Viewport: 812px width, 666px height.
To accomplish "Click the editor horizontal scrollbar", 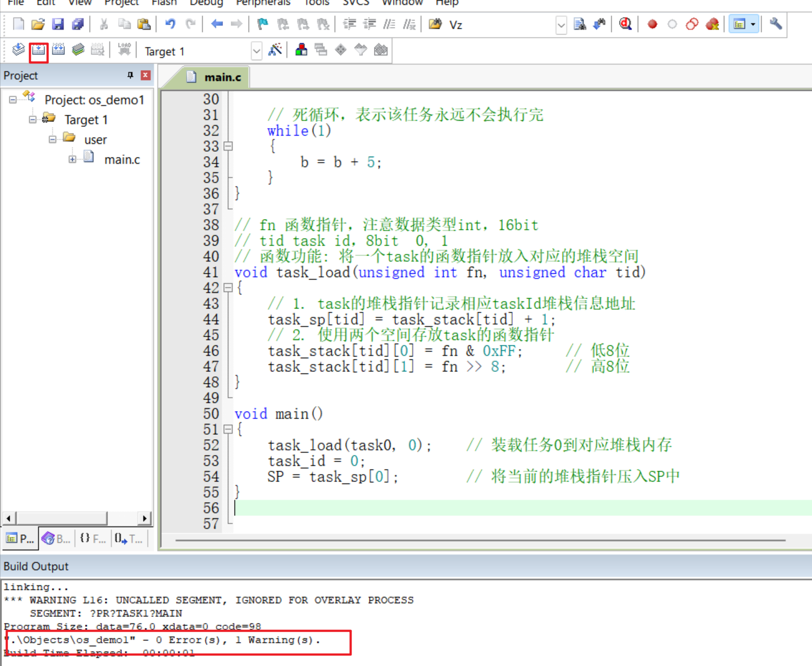I will click(x=480, y=540).
